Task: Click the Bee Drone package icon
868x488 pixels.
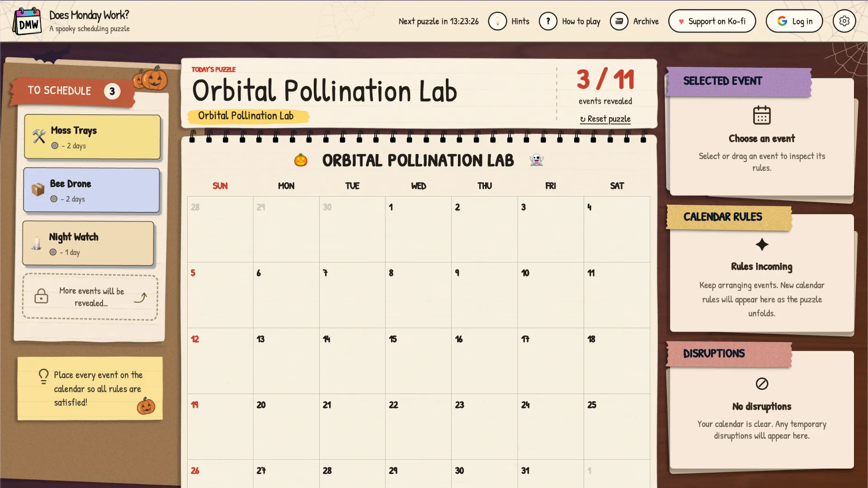Action: (38, 189)
